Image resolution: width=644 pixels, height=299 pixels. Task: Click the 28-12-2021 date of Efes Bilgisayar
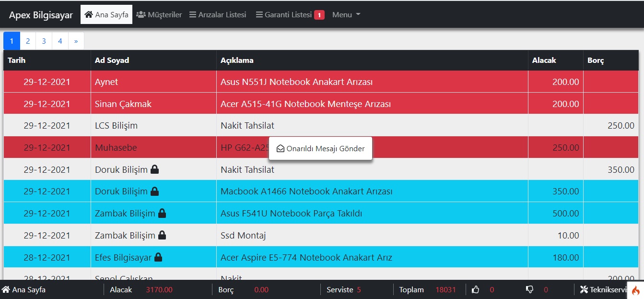pyautogui.click(x=47, y=258)
